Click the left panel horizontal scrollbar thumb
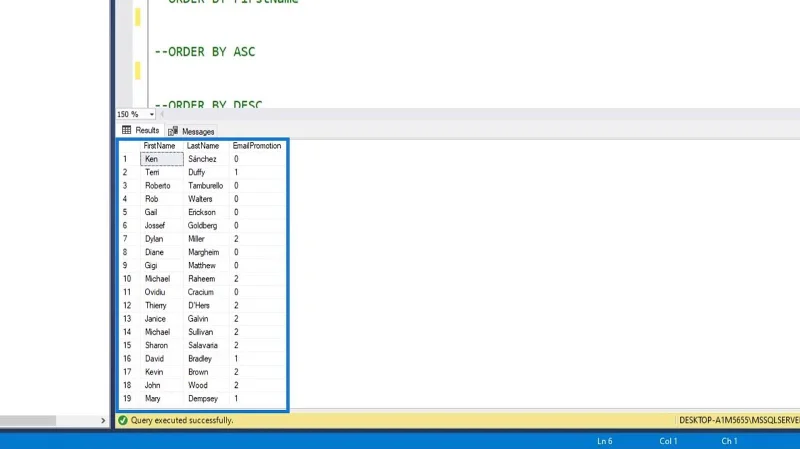This screenshot has height=449, width=800. [28, 420]
